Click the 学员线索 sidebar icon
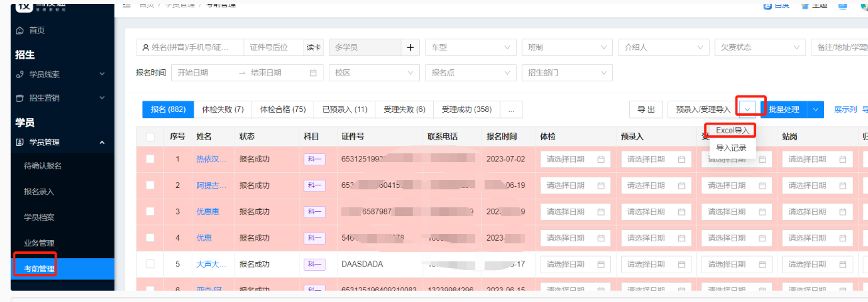Screen dimensions: 868x302 tap(19, 74)
